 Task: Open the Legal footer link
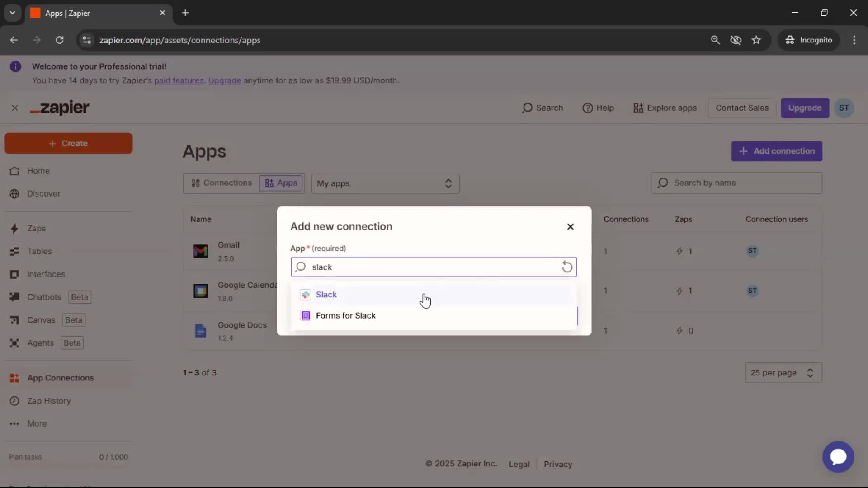[519, 464]
